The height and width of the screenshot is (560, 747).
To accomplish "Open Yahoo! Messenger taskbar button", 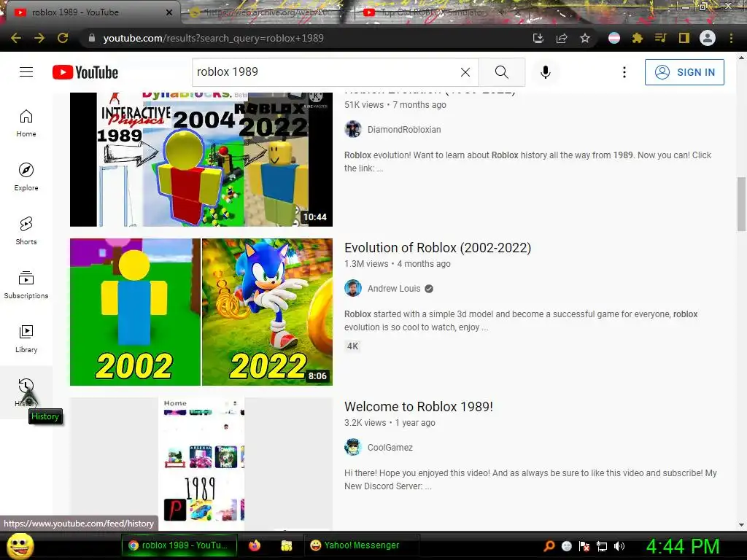I will (x=362, y=545).
